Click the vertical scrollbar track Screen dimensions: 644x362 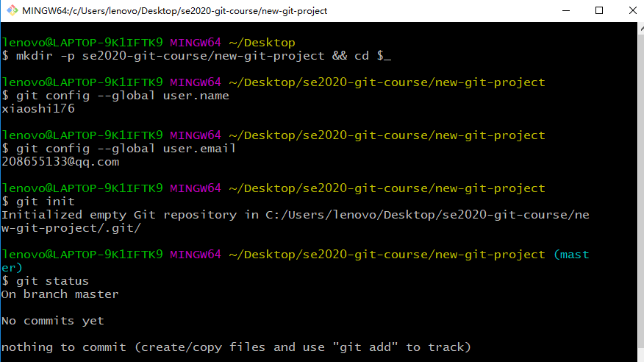point(641,193)
